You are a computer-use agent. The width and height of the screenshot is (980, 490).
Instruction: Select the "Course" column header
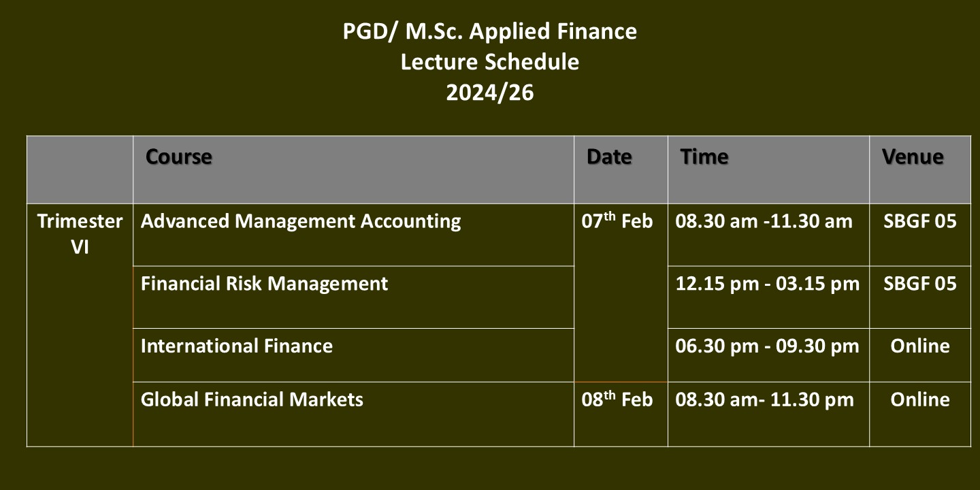pyautogui.click(x=179, y=157)
